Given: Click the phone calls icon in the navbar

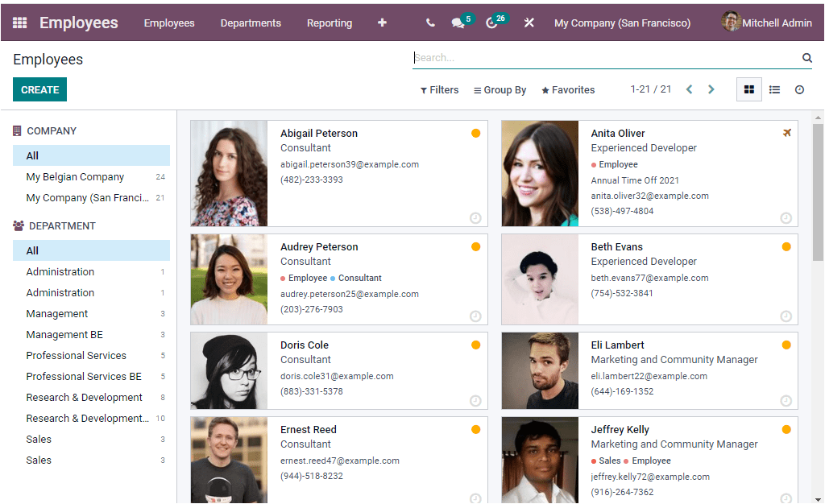Looking at the screenshot, I should pos(430,23).
